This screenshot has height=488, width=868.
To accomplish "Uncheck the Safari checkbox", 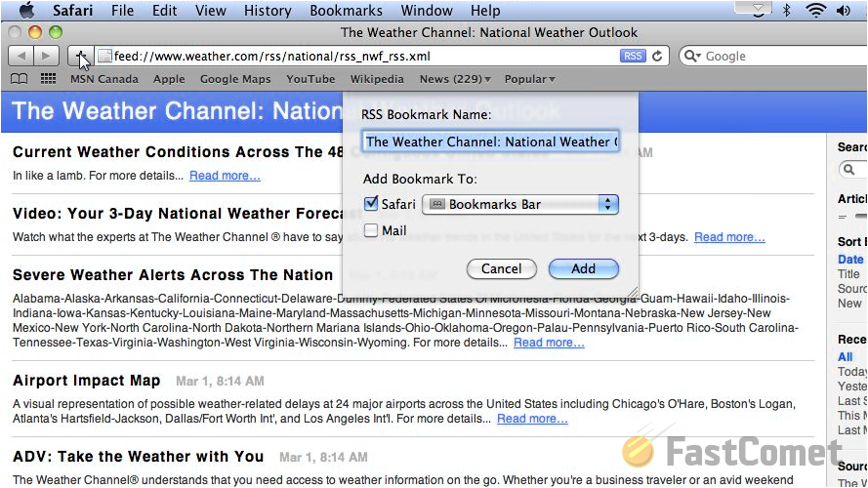I will click(x=371, y=203).
